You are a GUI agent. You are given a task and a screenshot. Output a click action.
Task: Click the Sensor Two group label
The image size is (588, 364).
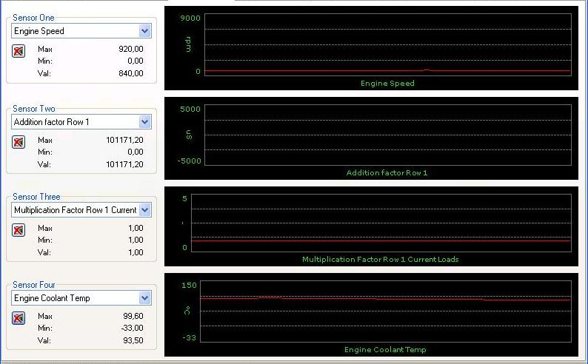pos(34,109)
